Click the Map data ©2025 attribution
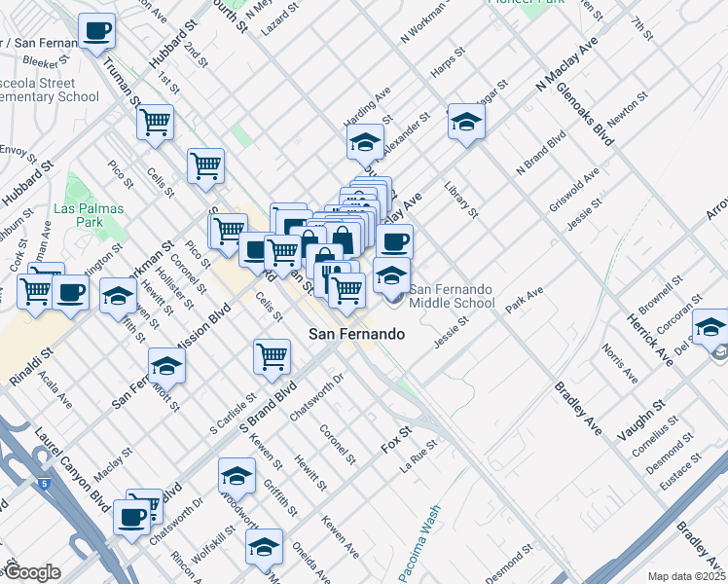Viewport: 728px width, 584px height. pos(686,576)
